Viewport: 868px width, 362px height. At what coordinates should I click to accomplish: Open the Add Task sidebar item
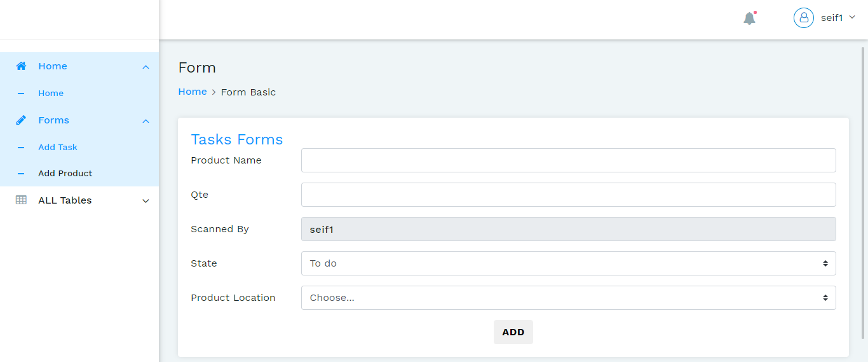[58, 148]
